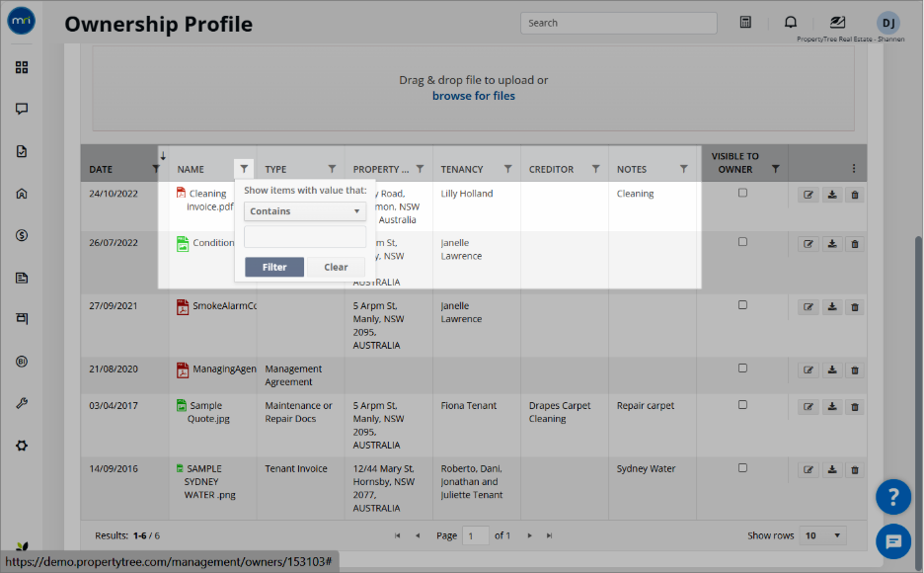Open the TENANCY column filter
The image size is (924, 573).
point(507,169)
